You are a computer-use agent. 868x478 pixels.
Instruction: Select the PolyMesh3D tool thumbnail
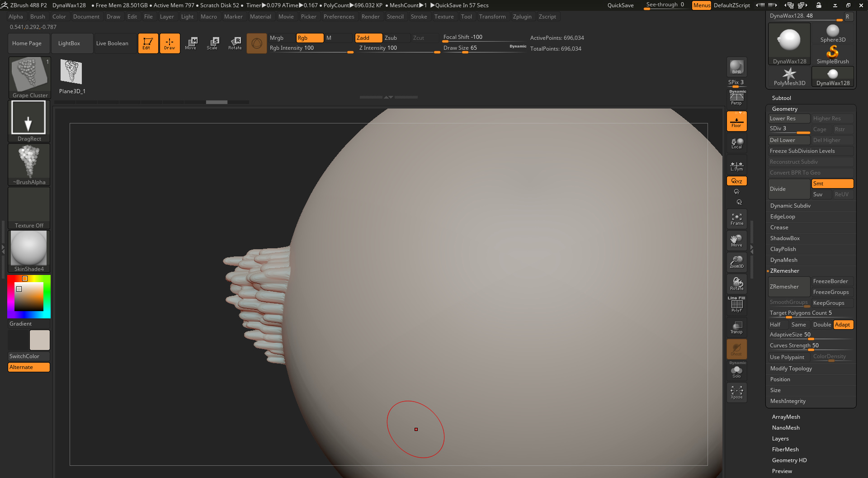[x=789, y=77]
